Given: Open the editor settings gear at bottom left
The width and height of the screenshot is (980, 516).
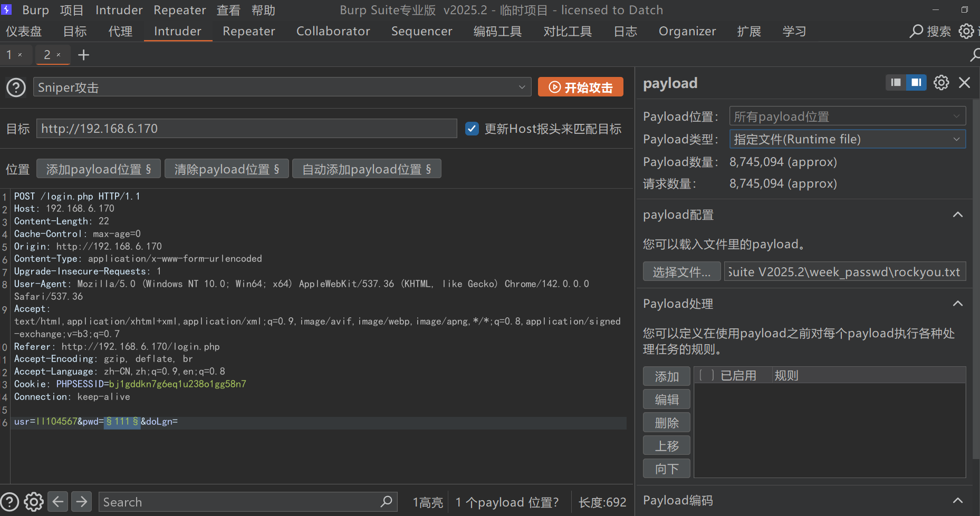Looking at the screenshot, I should tap(34, 502).
